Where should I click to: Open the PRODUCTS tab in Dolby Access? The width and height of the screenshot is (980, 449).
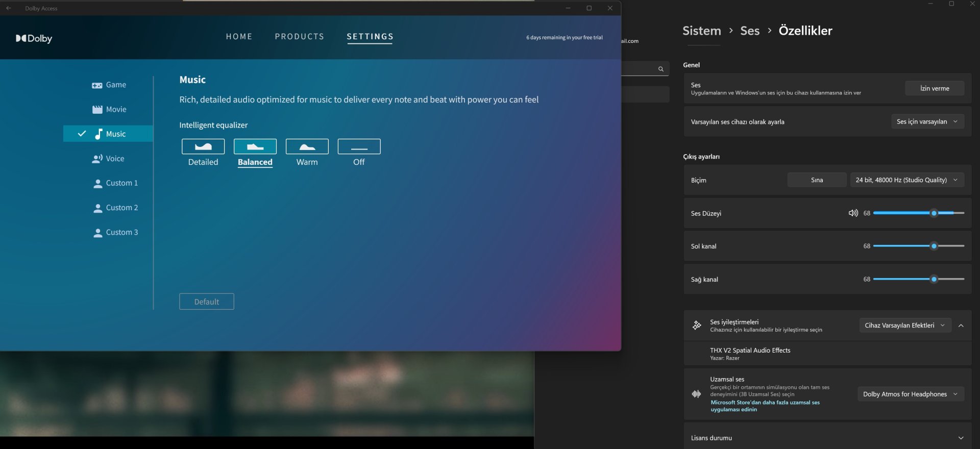pyautogui.click(x=300, y=37)
